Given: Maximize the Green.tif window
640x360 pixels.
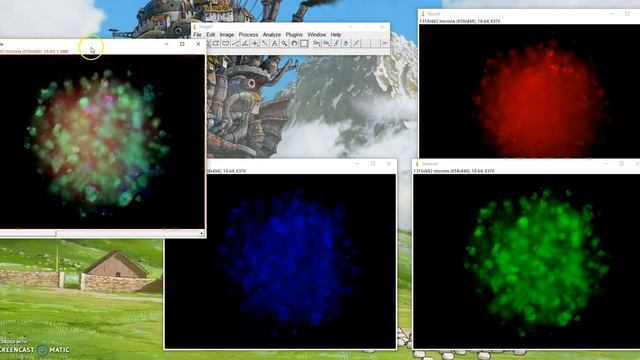Looking at the screenshot, I should [622, 164].
